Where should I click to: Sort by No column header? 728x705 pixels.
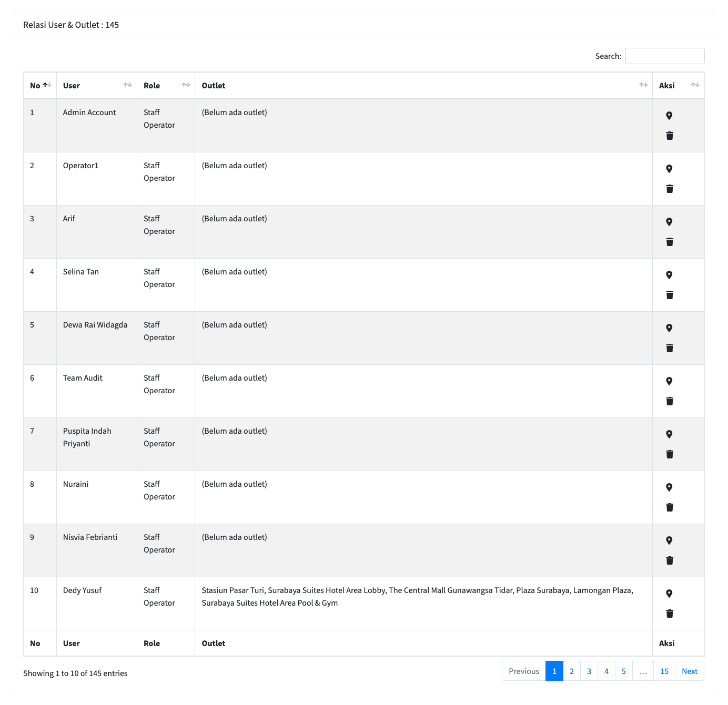pyautogui.click(x=40, y=85)
